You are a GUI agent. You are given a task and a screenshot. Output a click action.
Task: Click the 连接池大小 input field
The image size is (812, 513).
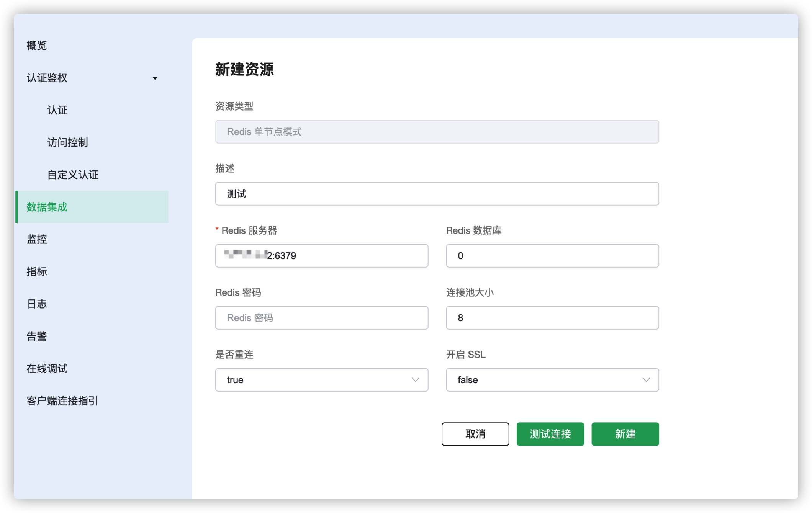click(552, 318)
